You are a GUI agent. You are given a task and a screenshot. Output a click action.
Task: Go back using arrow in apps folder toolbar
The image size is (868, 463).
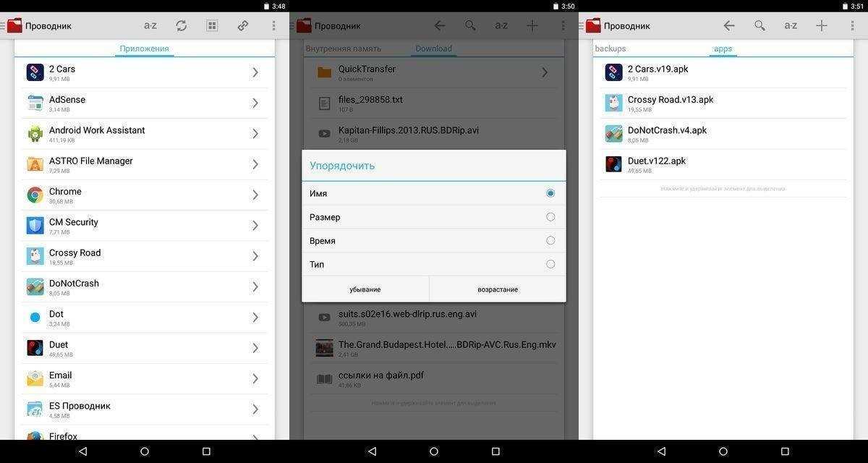[x=729, y=25]
